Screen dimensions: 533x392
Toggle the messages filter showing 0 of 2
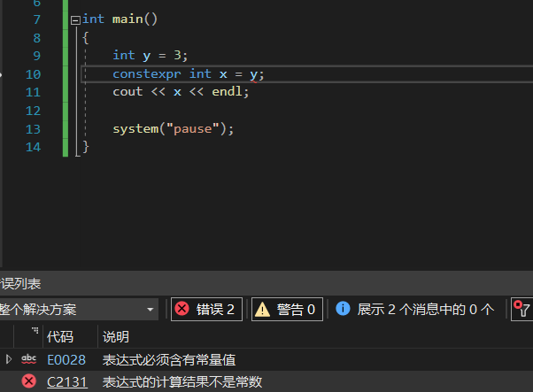(415, 309)
